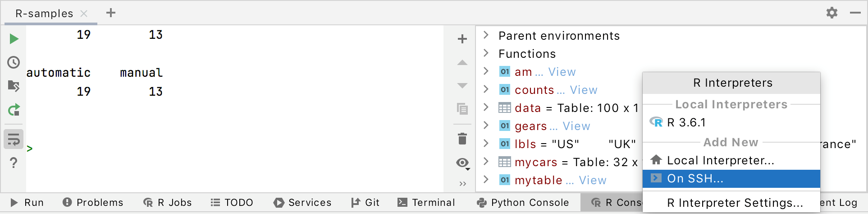Click the trash icon to clear variables
Screen dimensions: 868x214
462,139
